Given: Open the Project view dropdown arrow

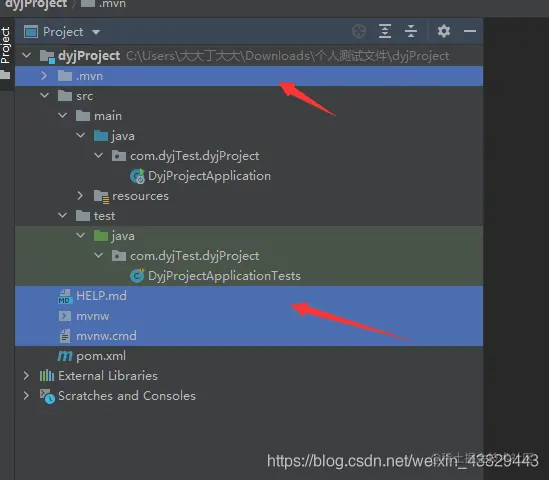Looking at the screenshot, I should (x=96, y=32).
